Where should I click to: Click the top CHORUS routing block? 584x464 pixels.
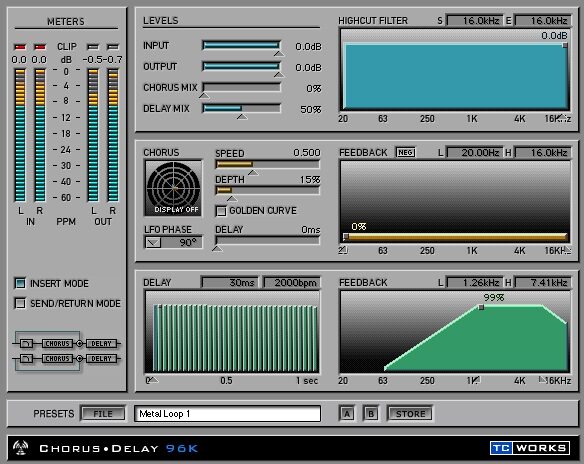click(57, 343)
